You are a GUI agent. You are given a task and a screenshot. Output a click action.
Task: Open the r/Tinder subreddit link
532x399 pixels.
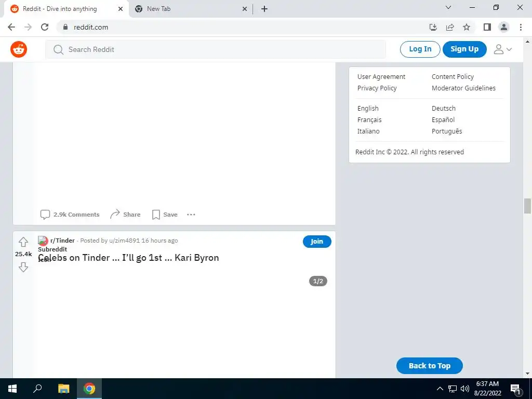point(62,241)
